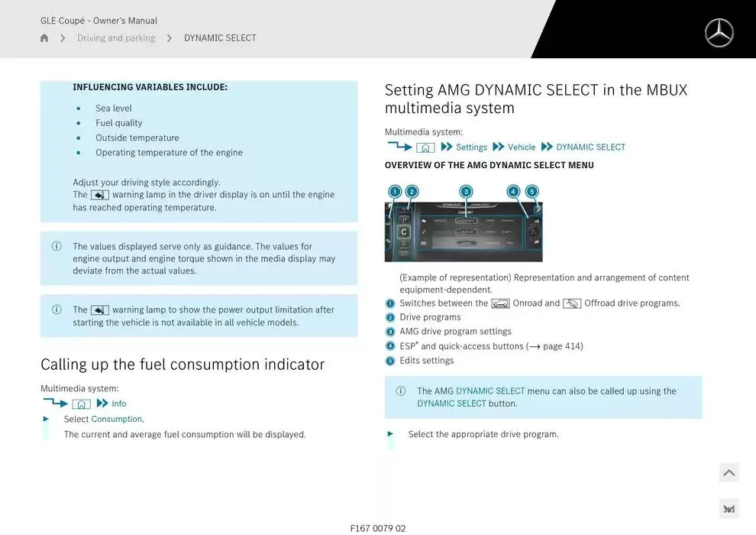Viewport: 756px width, 535px height.
Task: Click the Onroad drive program icon
Action: coord(500,303)
